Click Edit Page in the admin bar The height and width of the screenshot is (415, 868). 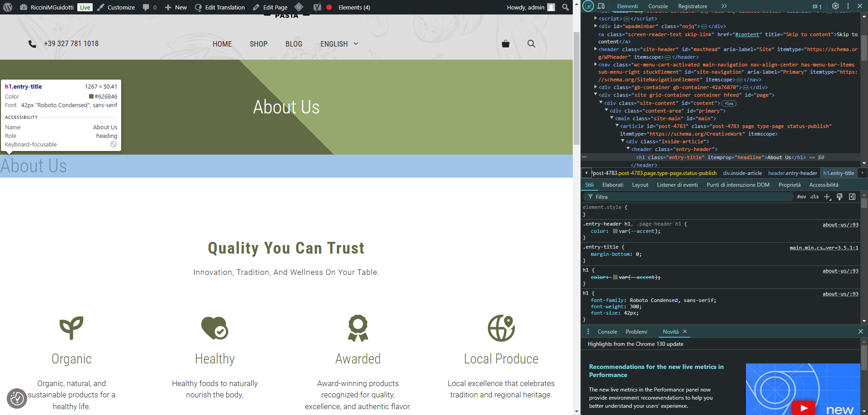click(270, 7)
